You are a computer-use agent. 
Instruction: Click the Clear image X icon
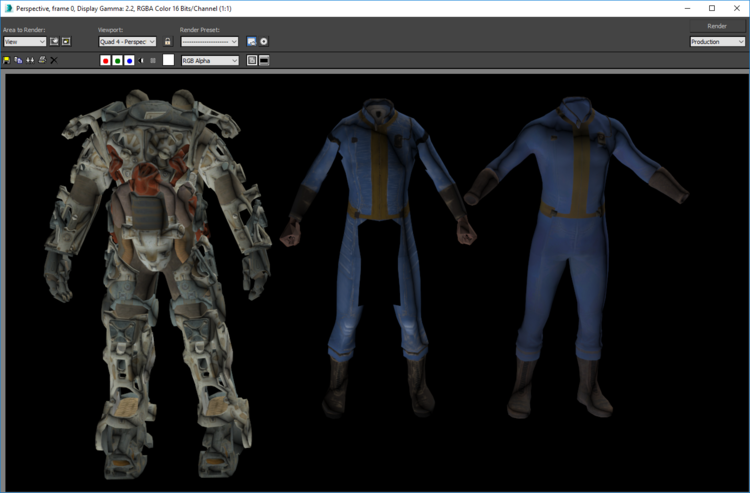click(x=54, y=60)
